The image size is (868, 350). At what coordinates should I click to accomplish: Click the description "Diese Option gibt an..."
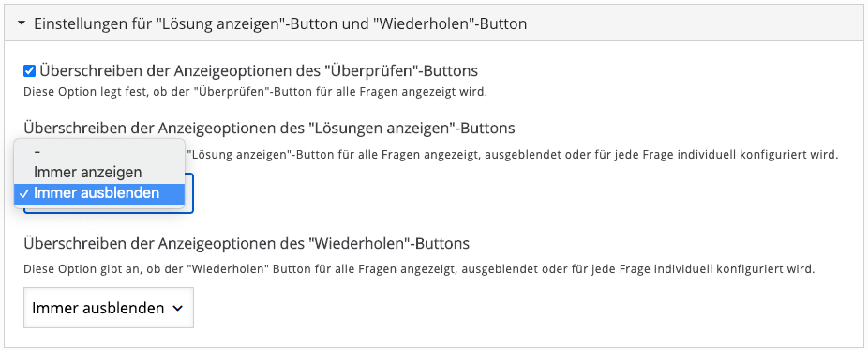(420, 270)
